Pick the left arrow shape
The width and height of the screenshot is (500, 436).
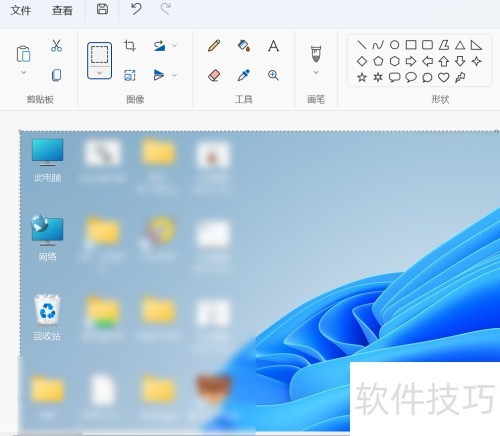(427, 61)
